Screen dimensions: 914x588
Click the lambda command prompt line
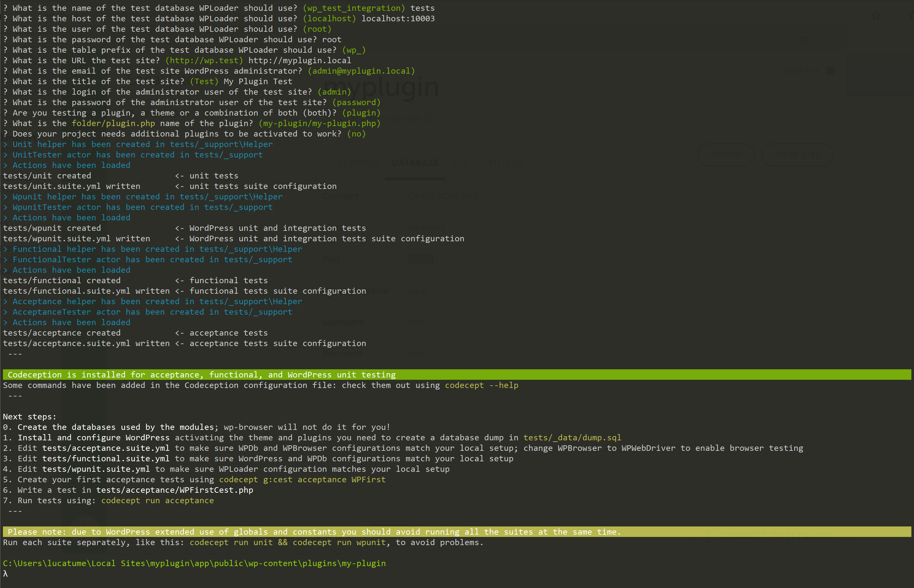5,574
